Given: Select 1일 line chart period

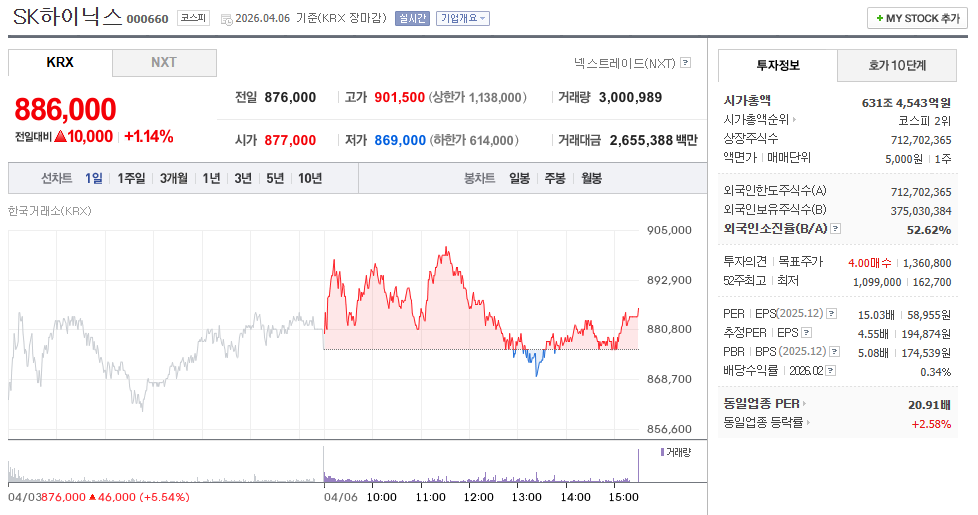Looking at the screenshot, I should [x=94, y=178].
